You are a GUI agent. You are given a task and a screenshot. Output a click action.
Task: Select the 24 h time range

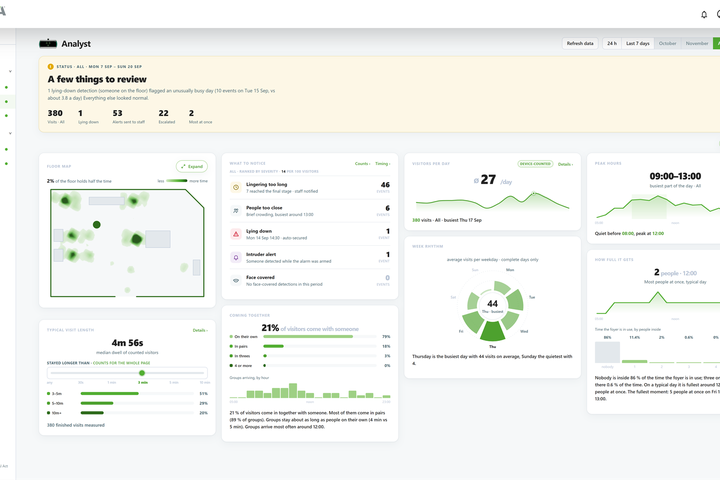pyautogui.click(x=612, y=43)
